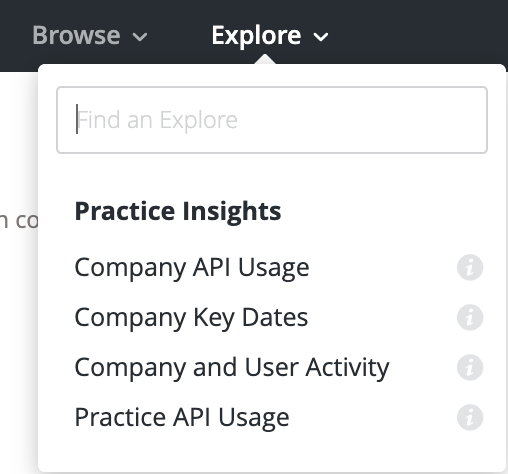Open the Browse menu
This screenshot has height=474, width=508.
[x=76, y=35]
